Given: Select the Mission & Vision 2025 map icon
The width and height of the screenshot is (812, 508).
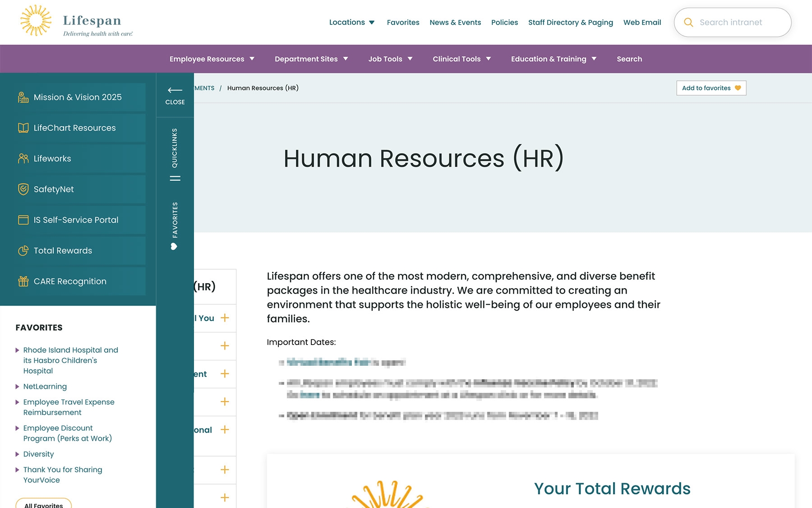Looking at the screenshot, I should (23, 97).
